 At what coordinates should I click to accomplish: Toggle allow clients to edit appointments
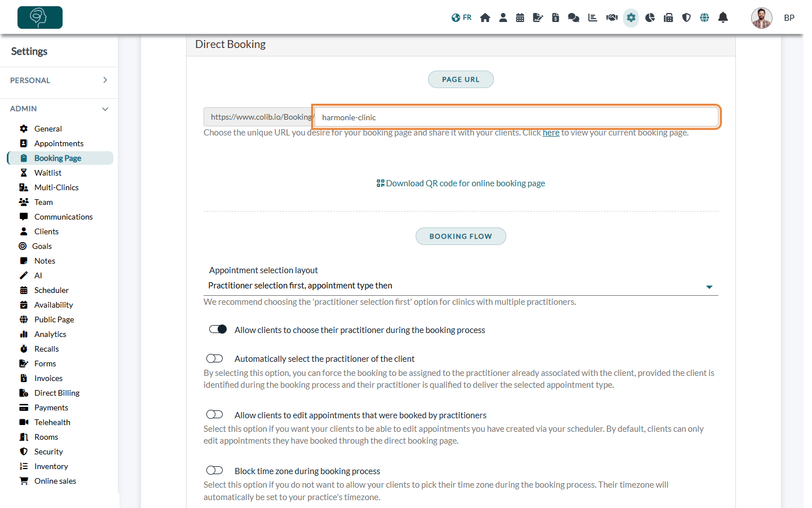click(x=215, y=415)
